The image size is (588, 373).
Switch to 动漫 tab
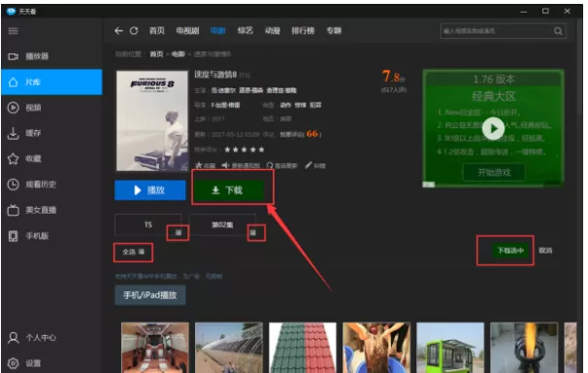(273, 31)
